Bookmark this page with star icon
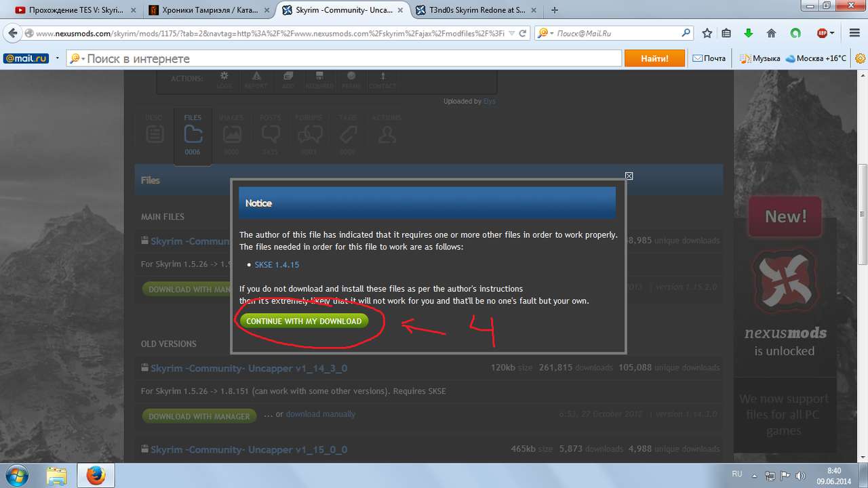Image resolution: width=868 pixels, height=488 pixels. 707,33
